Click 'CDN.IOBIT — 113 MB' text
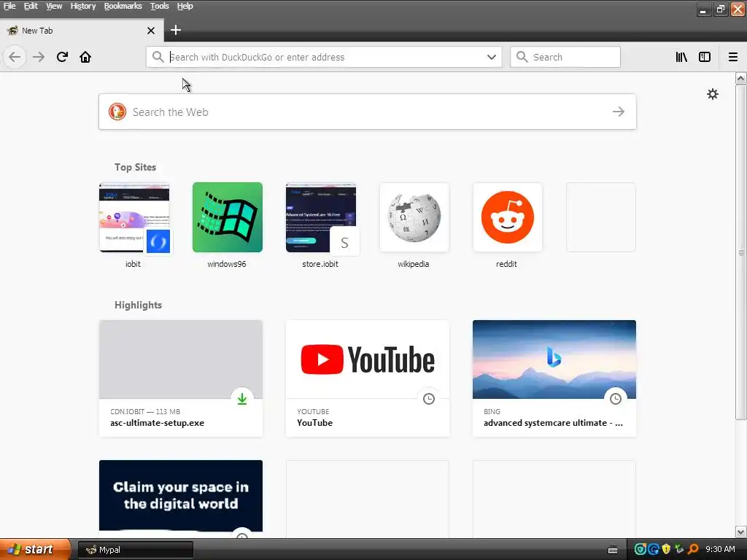Image resolution: width=747 pixels, height=560 pixels. pos(145,411)
